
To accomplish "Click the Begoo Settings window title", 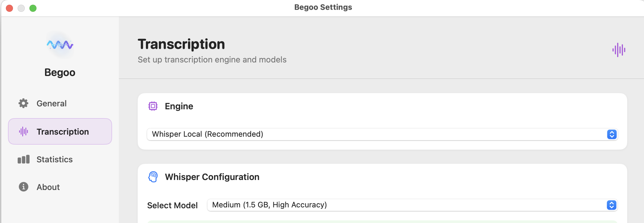I will click(323, 7).
